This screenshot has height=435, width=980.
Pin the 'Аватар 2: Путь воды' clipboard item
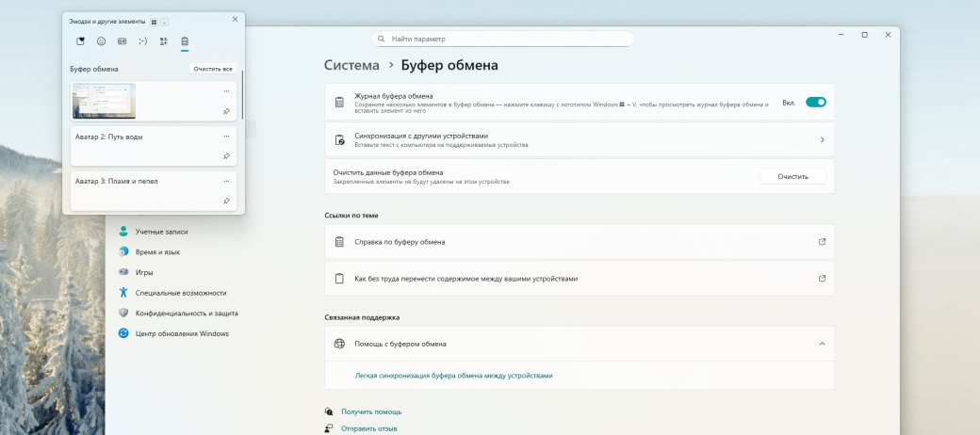pos(226,156)
